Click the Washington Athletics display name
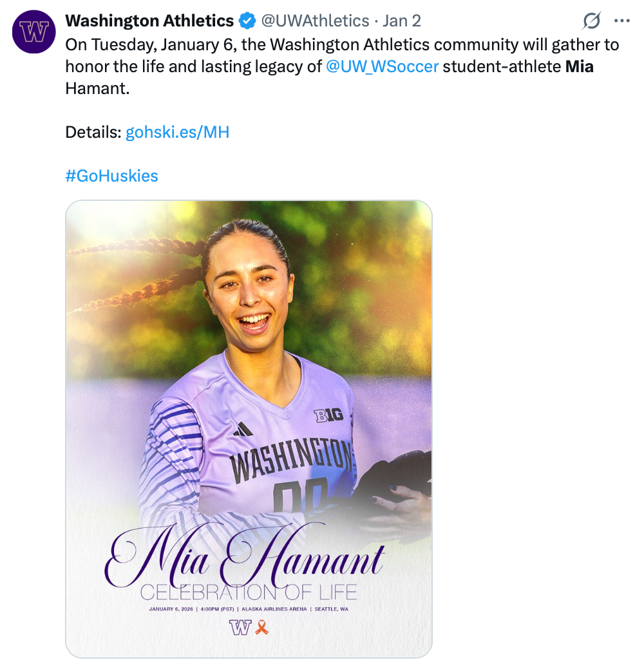This screenshot has height=667, width=644. click(x=149, y=21)
